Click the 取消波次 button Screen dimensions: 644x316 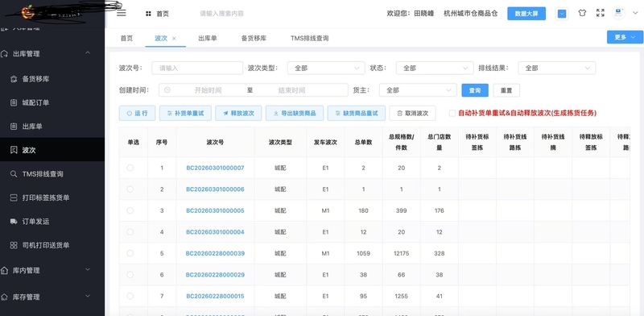point(412,113)
